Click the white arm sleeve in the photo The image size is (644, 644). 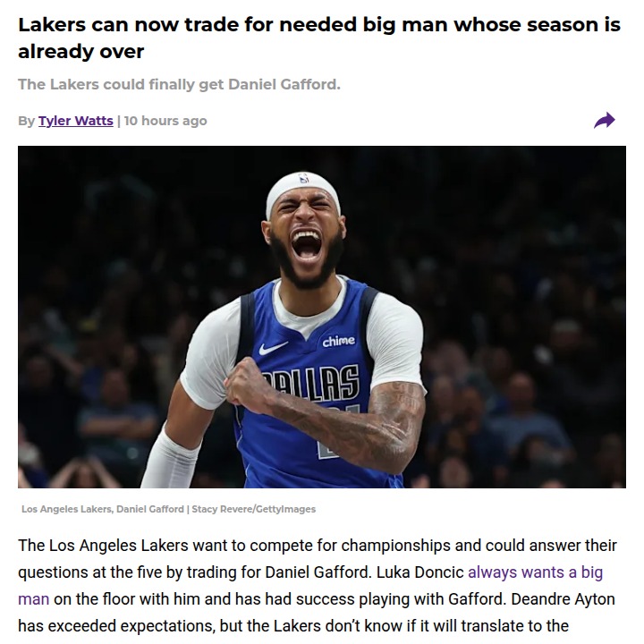pos(173,458)
